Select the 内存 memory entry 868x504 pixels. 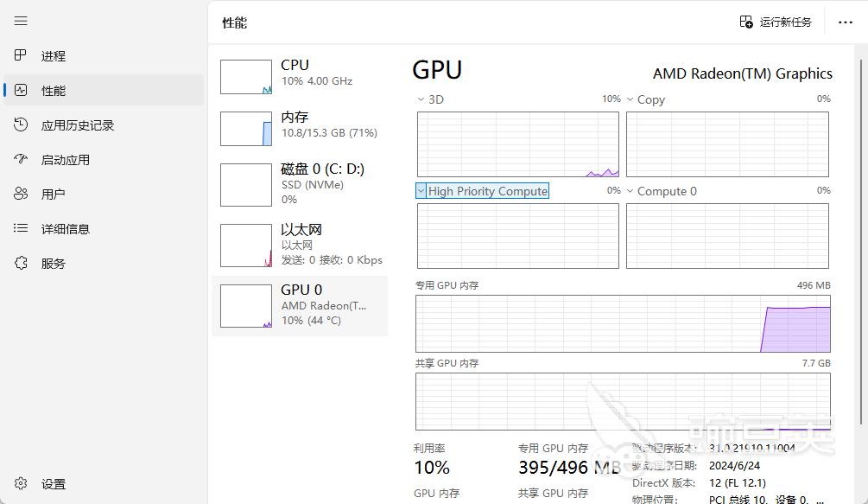coord(300,128)
